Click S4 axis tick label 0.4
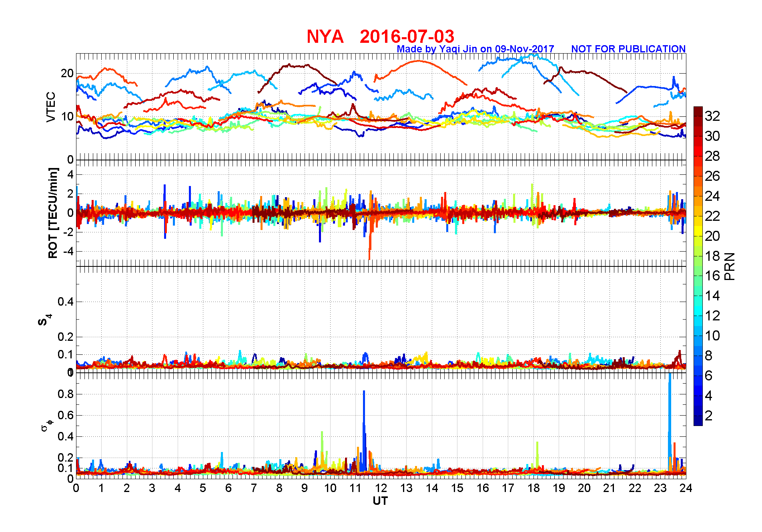Screen dimensions: 762x532 pyautogui.click(x=66, y=302)
